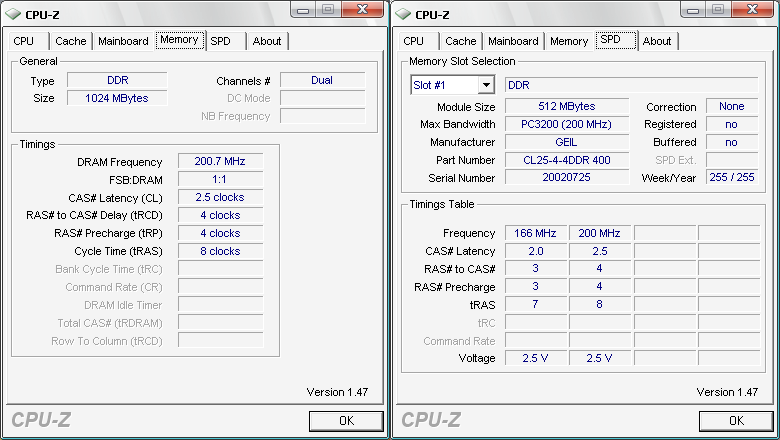The image size is (780, 440).
Task: Select the Mainboard tab in the SPD window
Action: (x=514, y=42)
